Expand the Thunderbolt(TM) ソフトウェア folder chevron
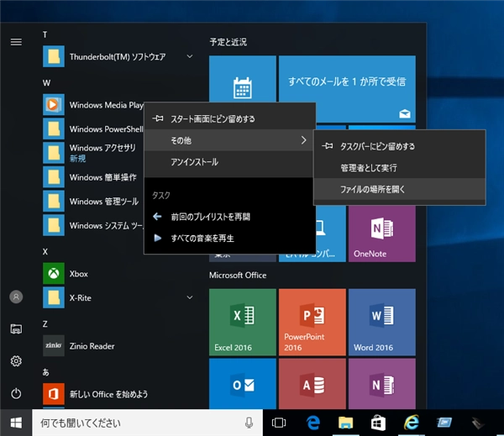 point(190,56)
